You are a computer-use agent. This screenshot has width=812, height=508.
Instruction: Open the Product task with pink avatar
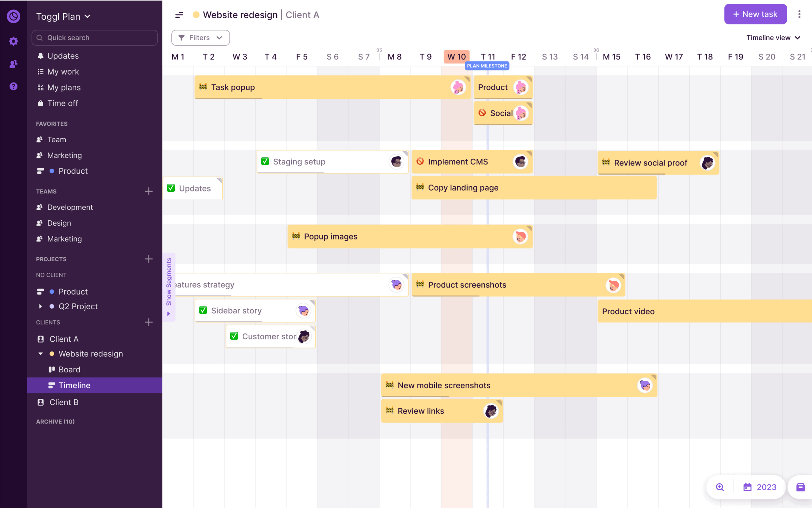[x=503, y=87]
